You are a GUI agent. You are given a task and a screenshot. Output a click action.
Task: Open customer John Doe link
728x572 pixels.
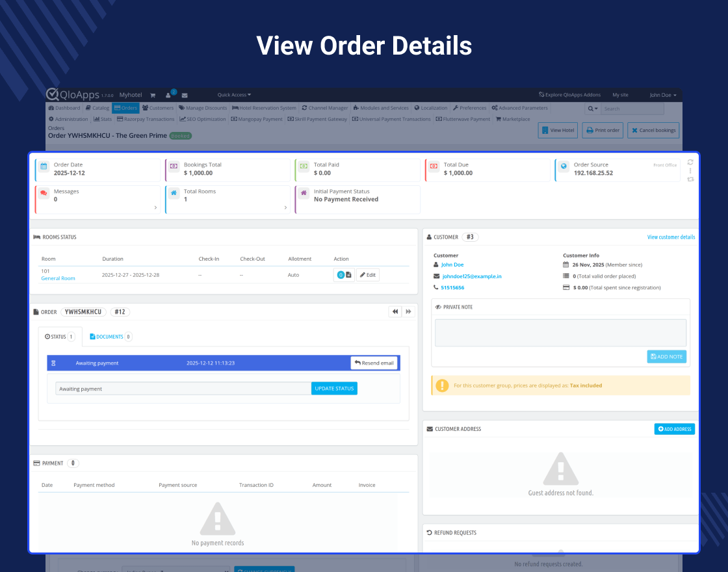[452, 265]
